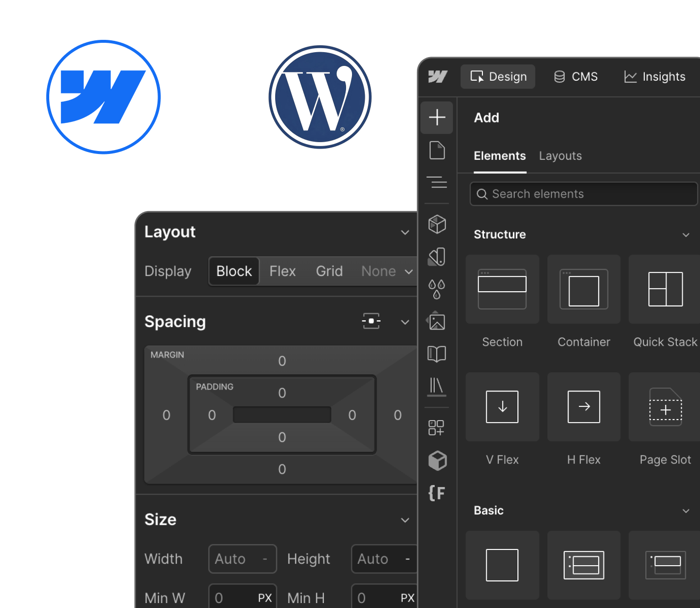The width and height of the screenshot is (700, 608).
Task: Collapse the Structure group
Action: (686, 235)
